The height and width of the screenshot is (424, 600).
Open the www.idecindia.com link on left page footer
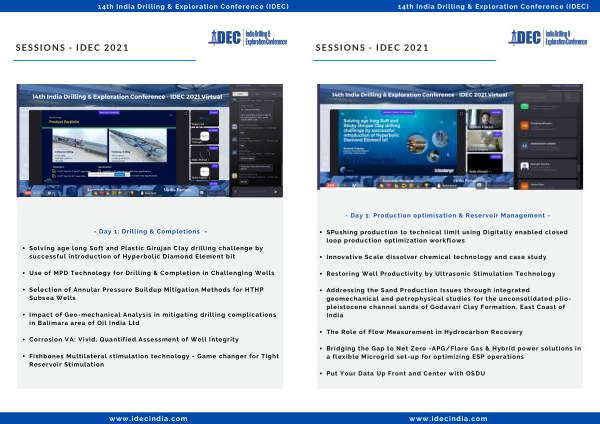tap(148, 419)
